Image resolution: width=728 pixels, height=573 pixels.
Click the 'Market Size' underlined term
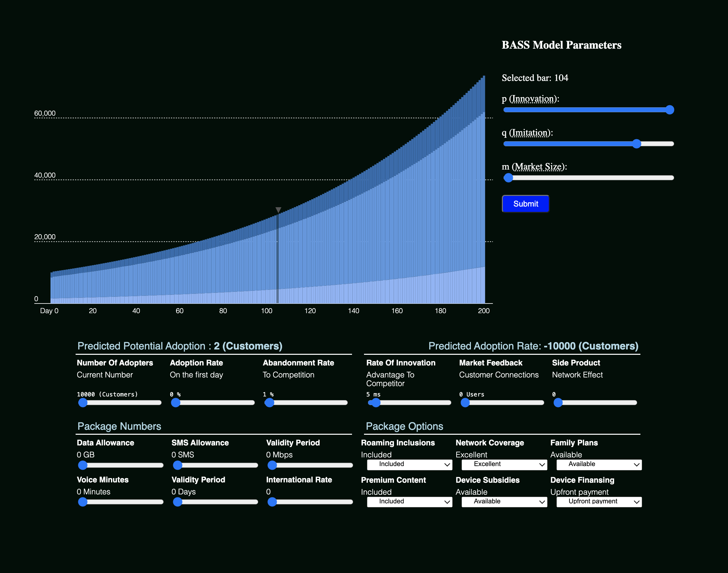(538, 167)
